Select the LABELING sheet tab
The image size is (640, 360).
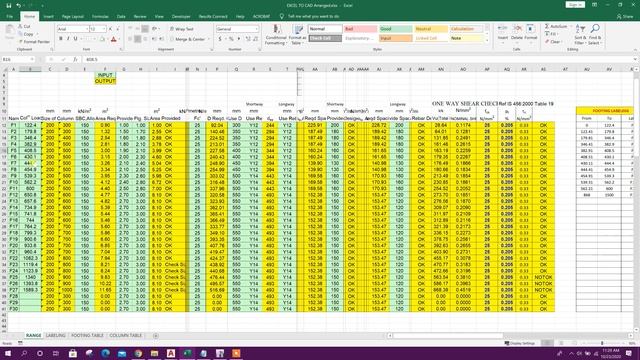(56, 336)
